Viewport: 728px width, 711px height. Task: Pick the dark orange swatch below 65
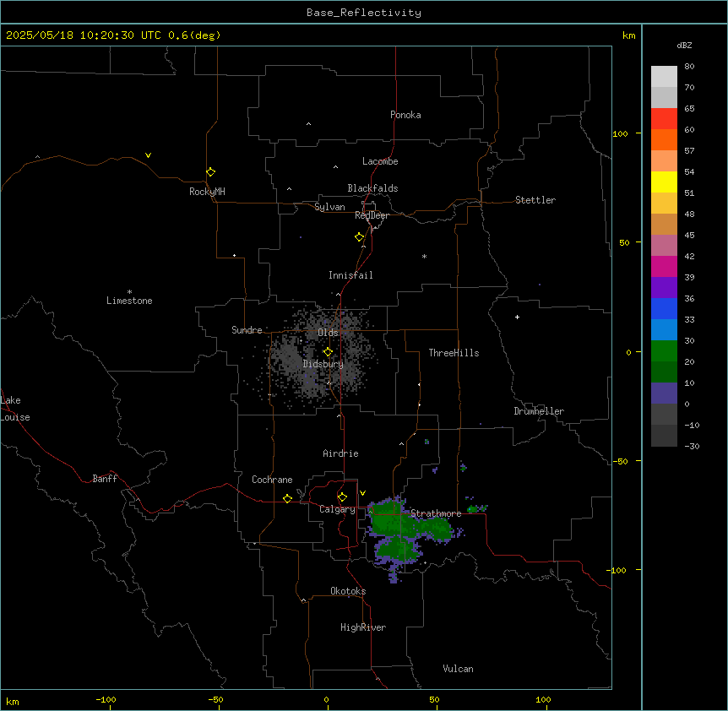[x=664, y=139]
